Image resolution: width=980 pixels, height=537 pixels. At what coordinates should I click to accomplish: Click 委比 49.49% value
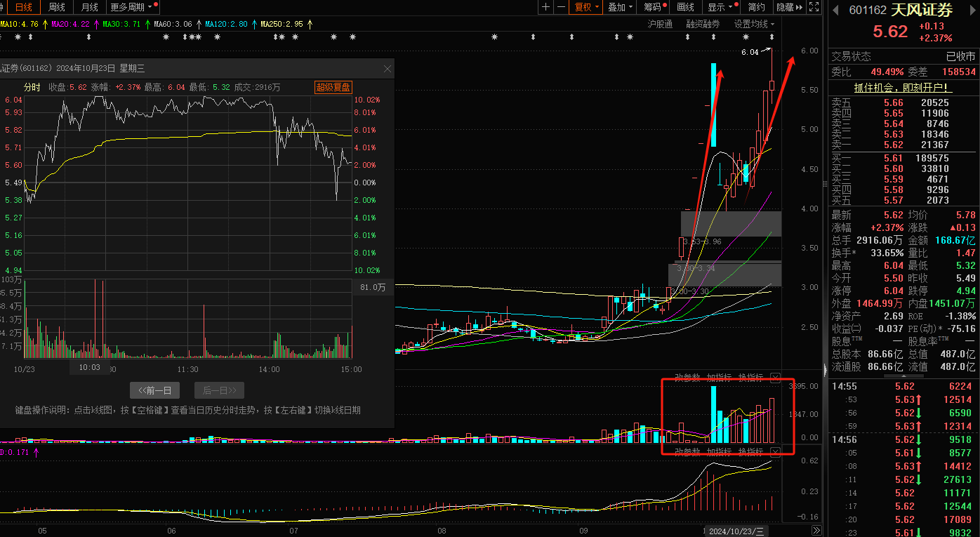point(887,72)
